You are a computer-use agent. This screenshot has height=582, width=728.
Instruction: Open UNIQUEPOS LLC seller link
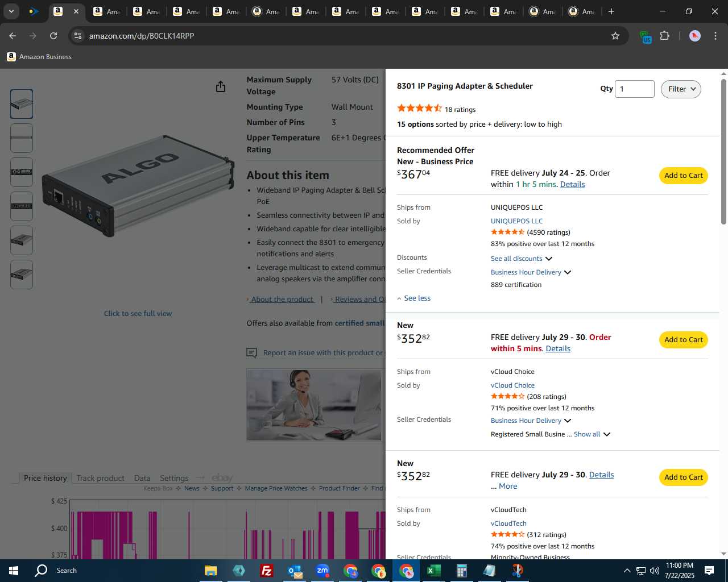click(516, 221)
